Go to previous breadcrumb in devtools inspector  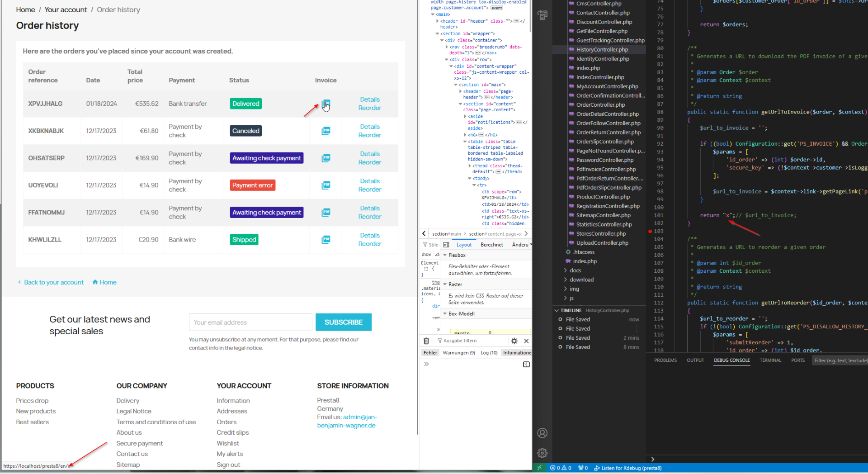coord(424,233)
